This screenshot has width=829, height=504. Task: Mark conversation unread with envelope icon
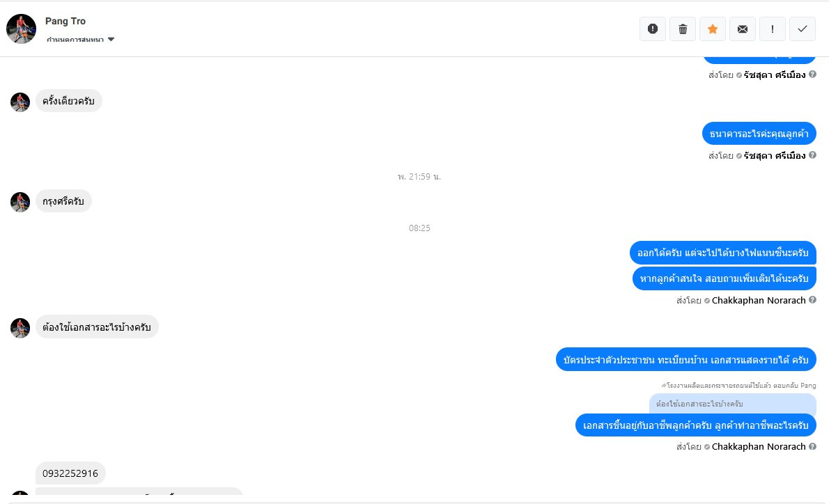point(743,29)
